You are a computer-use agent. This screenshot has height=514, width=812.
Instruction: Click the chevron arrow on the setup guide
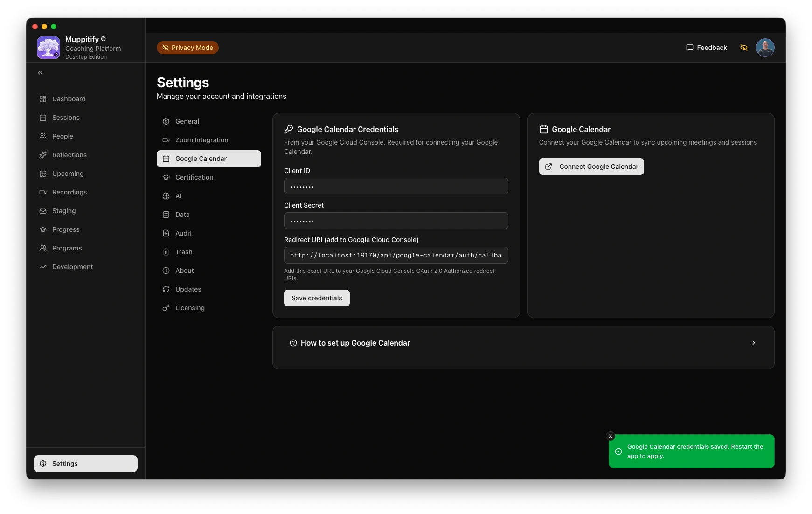tap(753, 343)
